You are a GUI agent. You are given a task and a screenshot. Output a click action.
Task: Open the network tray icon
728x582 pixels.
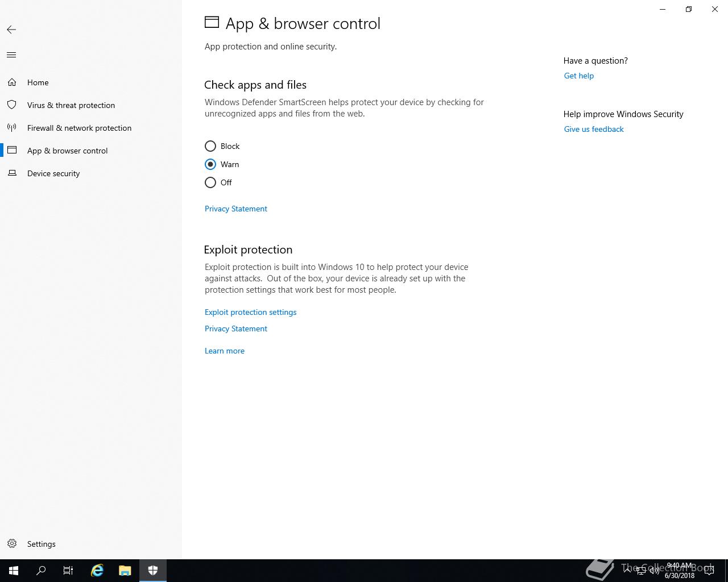(641, 571)
